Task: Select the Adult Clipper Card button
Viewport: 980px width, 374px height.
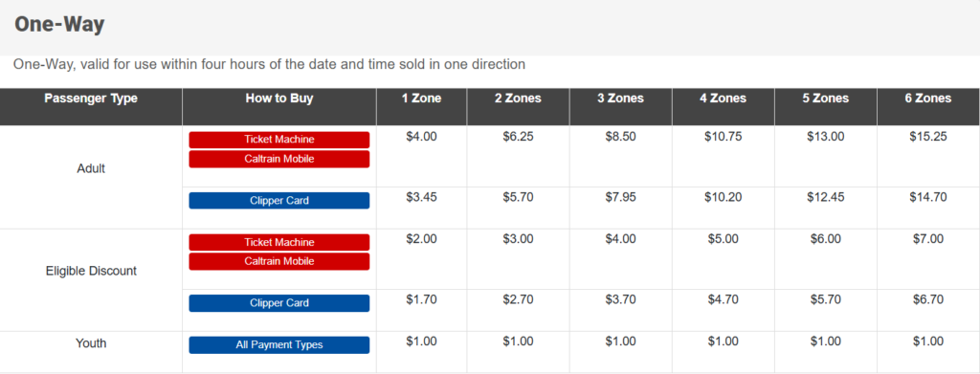Action: [279, 201]
